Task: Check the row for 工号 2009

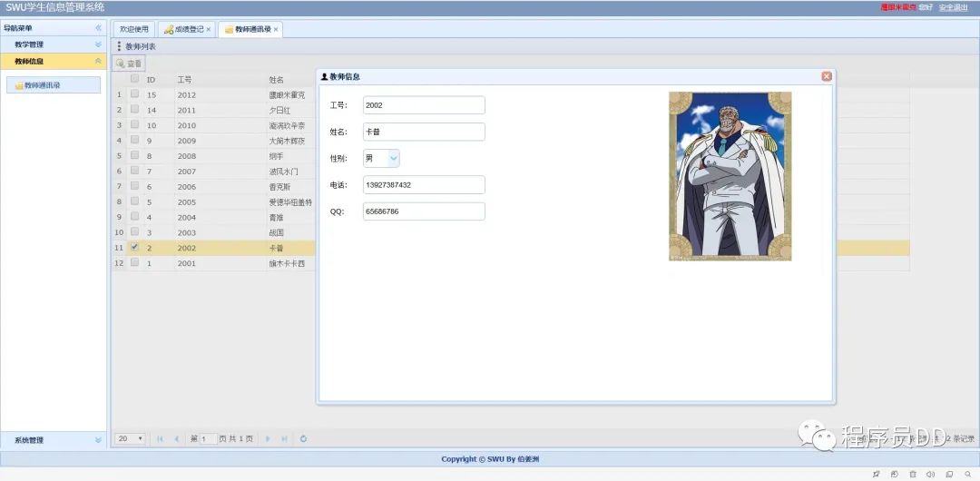Action: pos(134,140)
